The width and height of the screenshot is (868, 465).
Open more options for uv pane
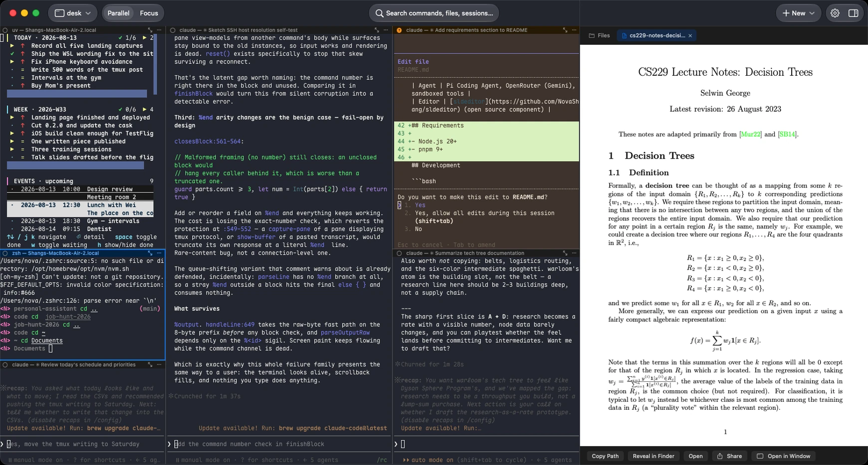click(x=159, y=30)
